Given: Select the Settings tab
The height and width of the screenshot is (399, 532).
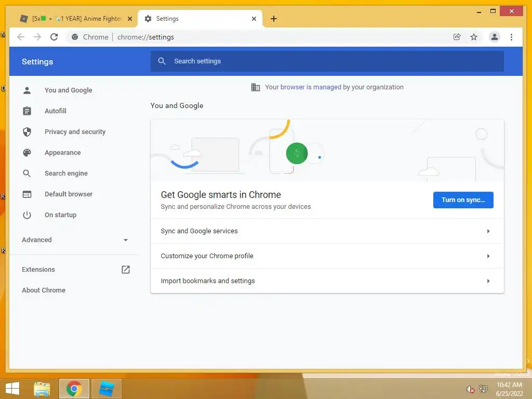Looking at the screenshot, I should (200, 19).
